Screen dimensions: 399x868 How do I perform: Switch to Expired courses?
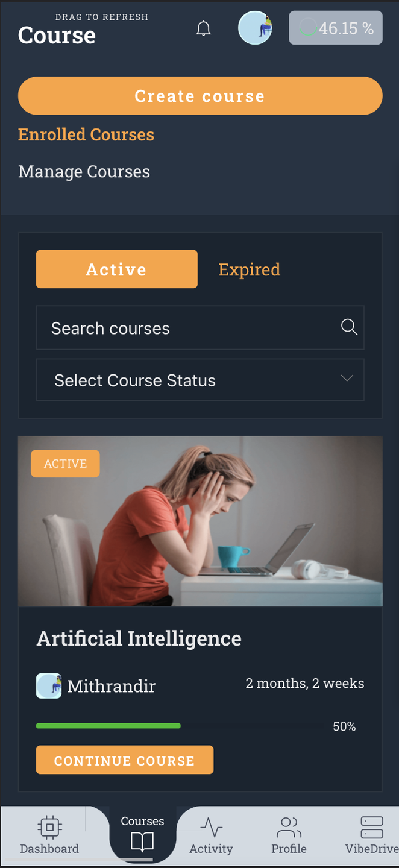[250, 269]
